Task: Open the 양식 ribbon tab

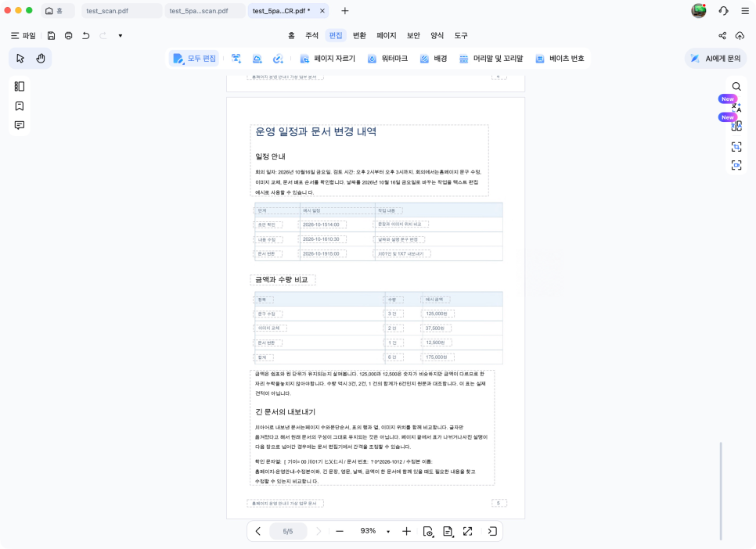Action: point(437,35)
